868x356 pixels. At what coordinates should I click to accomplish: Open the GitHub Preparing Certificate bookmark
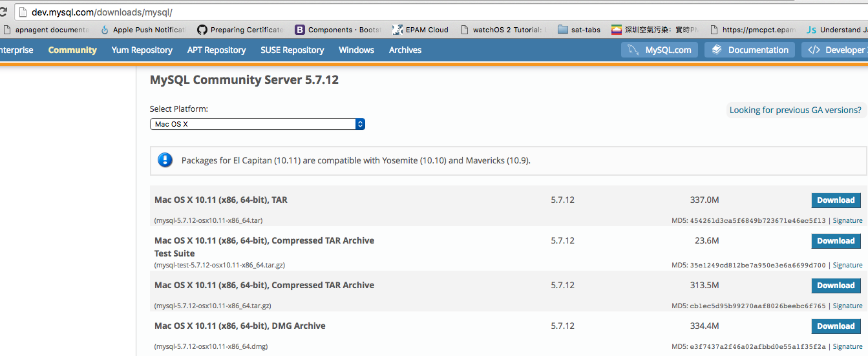[x=240, y=30]
